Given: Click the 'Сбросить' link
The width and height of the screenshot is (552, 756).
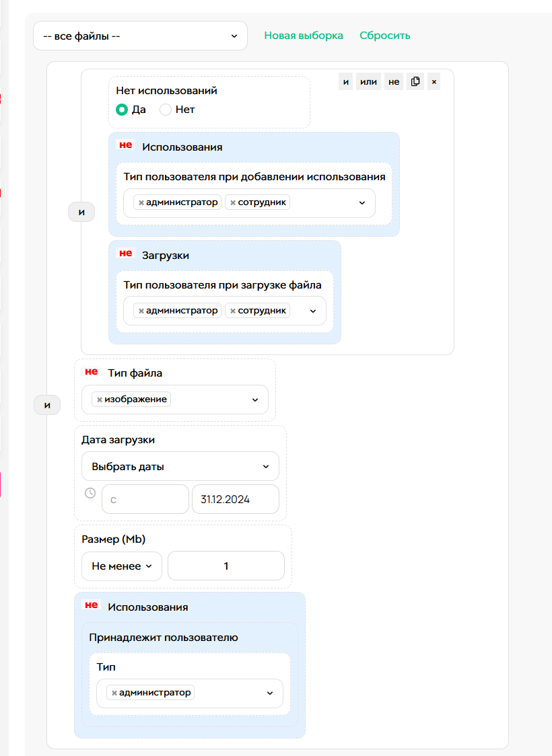Looking at the screenshot, I should 384,36.
